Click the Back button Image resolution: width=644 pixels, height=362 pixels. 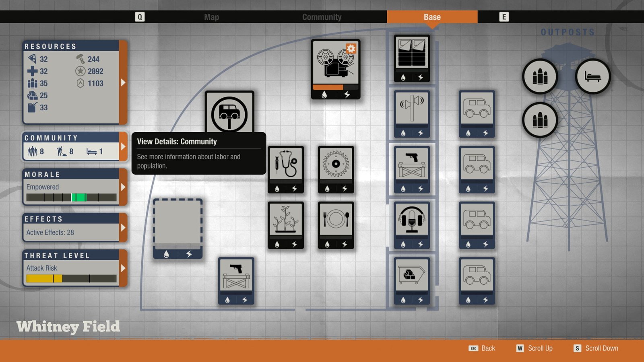[x=482, y=348]
